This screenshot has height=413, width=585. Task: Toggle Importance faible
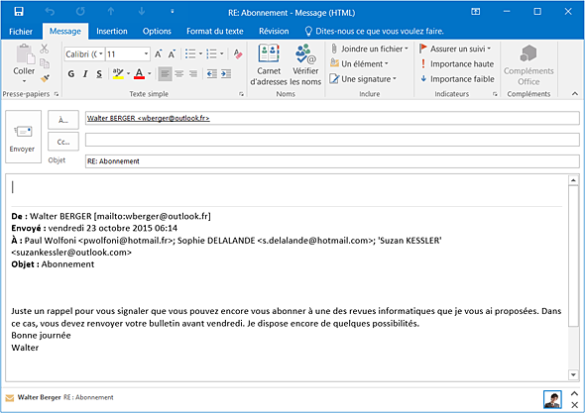(457, 79)
